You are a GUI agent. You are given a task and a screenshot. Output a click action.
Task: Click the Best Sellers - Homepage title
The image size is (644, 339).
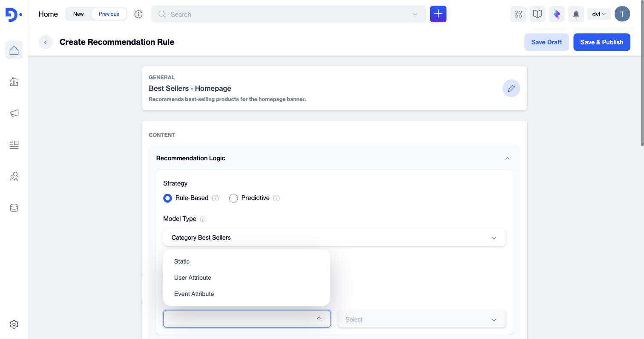tap(190, 88)
